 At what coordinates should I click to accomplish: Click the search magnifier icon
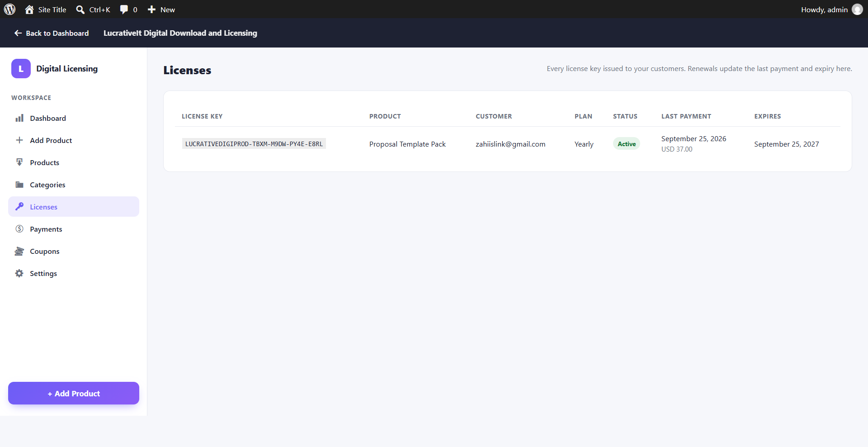(80, 10)
